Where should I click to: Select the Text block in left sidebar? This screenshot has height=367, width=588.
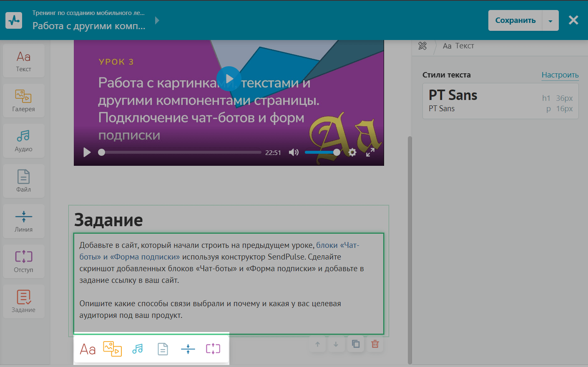point(23,61)
